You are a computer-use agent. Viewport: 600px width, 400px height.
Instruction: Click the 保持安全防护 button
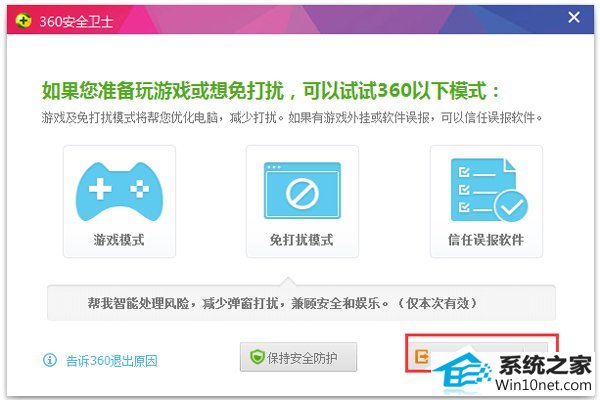point(298,357)
